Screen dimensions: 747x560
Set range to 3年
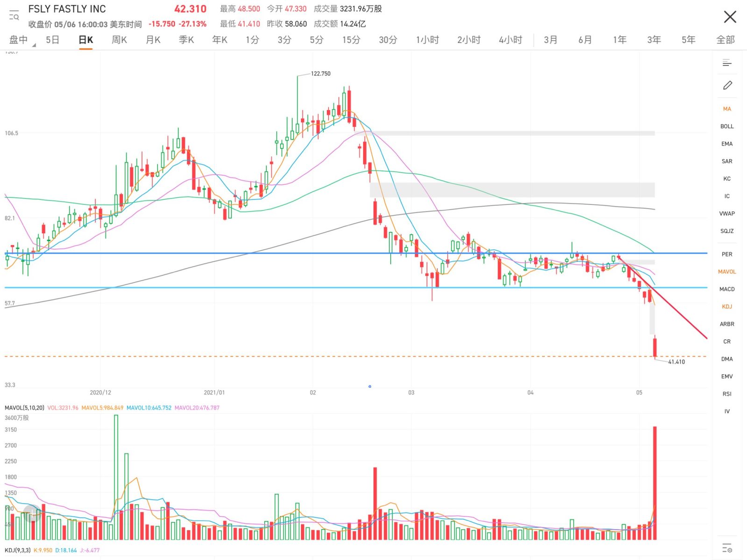point(654,40)
